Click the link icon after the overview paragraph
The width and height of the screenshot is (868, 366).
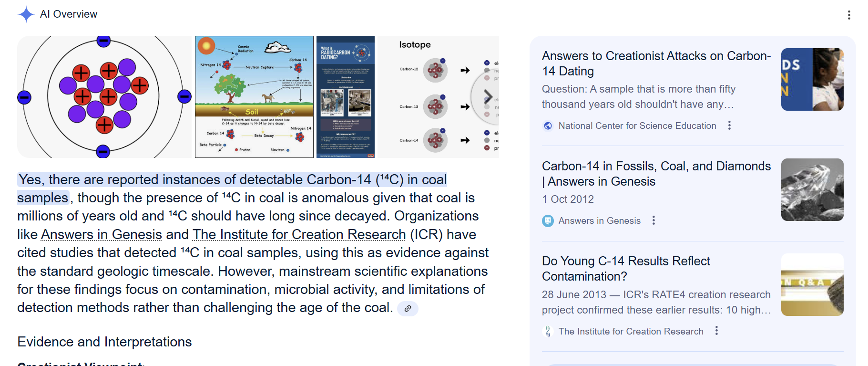(x=408, y=309)
